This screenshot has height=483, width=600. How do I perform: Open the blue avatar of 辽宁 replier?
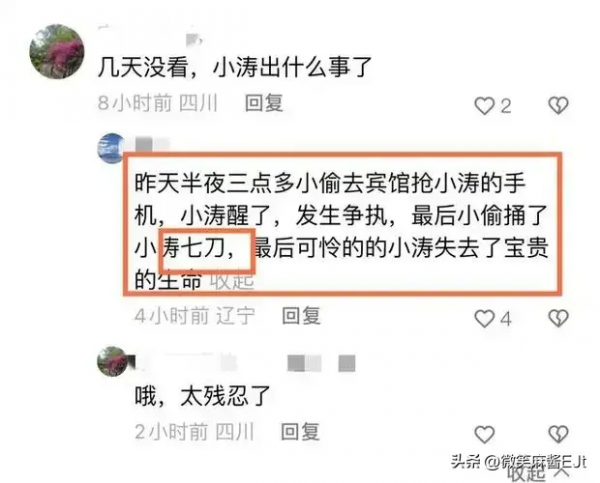click(x=112, y=147)
